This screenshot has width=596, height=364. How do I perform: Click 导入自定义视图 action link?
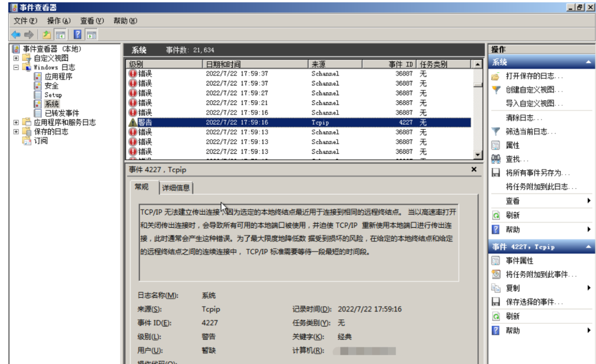point(534,103)
